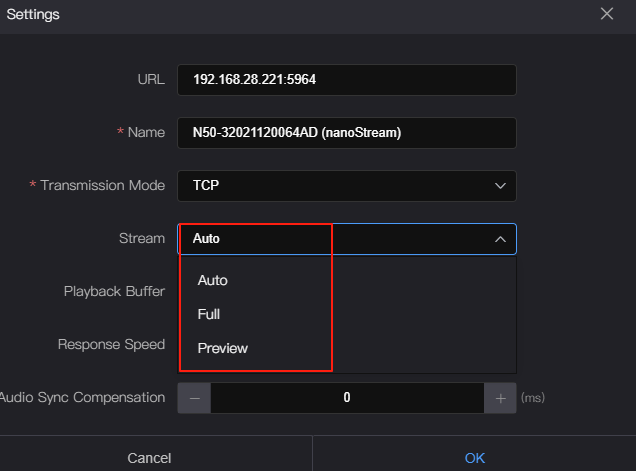Click the Audio Sync Compensation value field
Viewport: 636px width, 471px height.
click(x=347, y=398)
